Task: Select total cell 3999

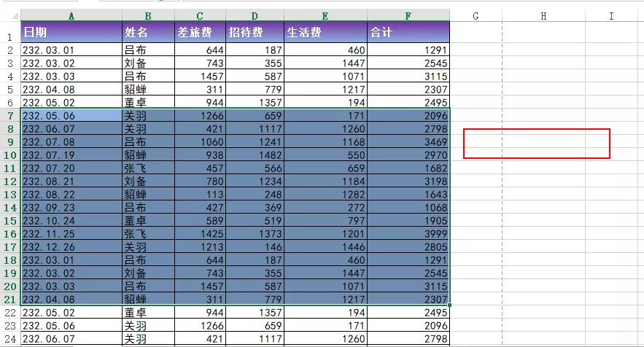Action: (x=408, y=234)
